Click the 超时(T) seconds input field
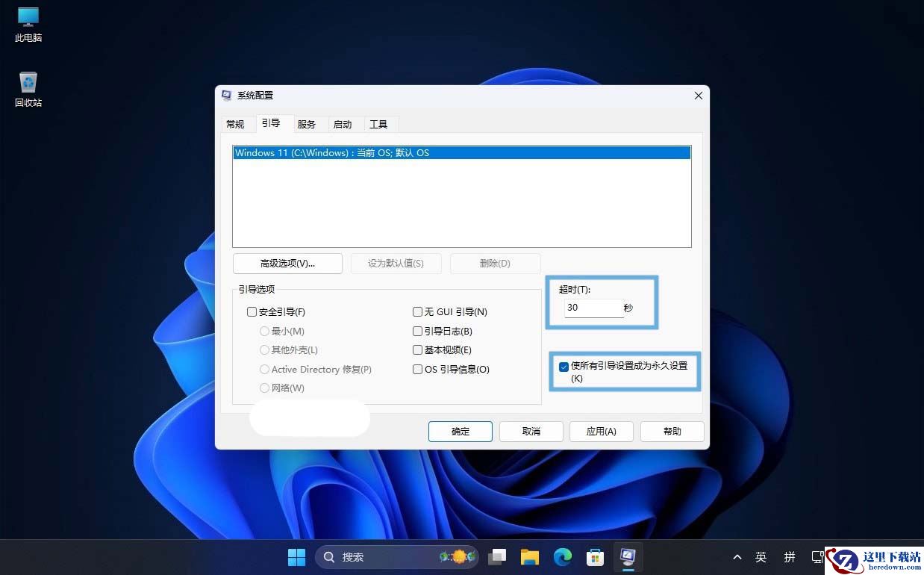Image resolution: width=924 pixels, height=575 pixels. [x=594, y=308]
